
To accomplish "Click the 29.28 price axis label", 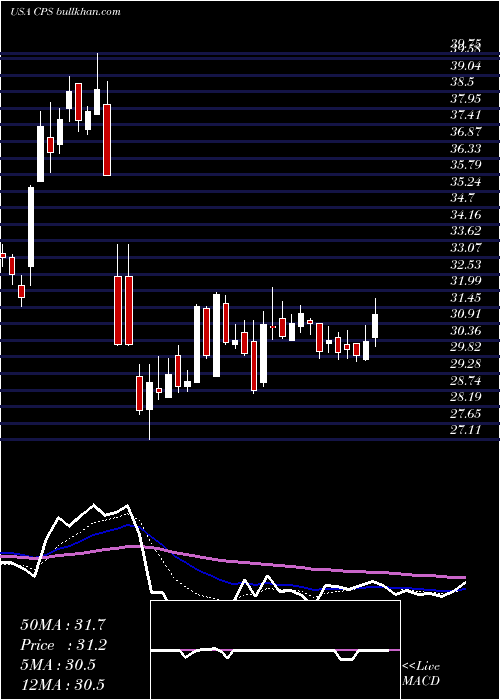I will (466, 364).
